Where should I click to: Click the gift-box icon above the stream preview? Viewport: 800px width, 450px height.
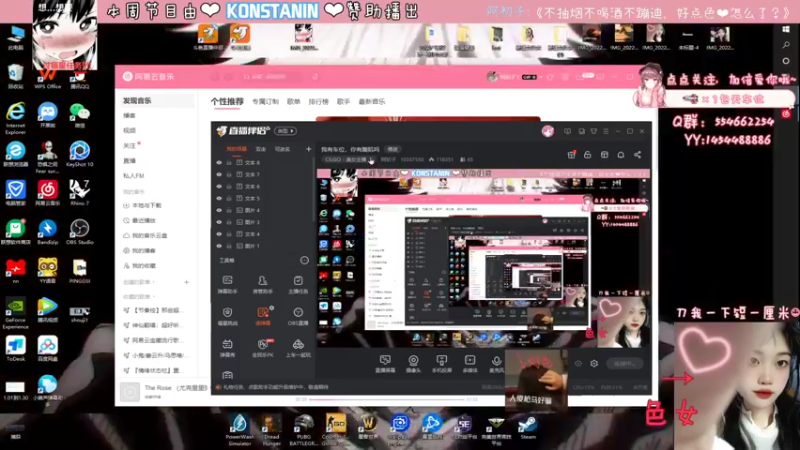pyautogui.click(x=571, y=155)
